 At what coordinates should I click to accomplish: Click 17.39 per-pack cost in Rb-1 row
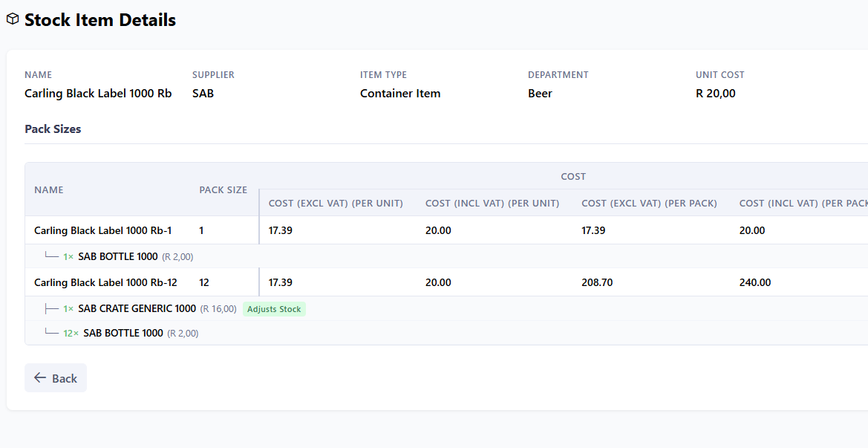tap(593, 230)
